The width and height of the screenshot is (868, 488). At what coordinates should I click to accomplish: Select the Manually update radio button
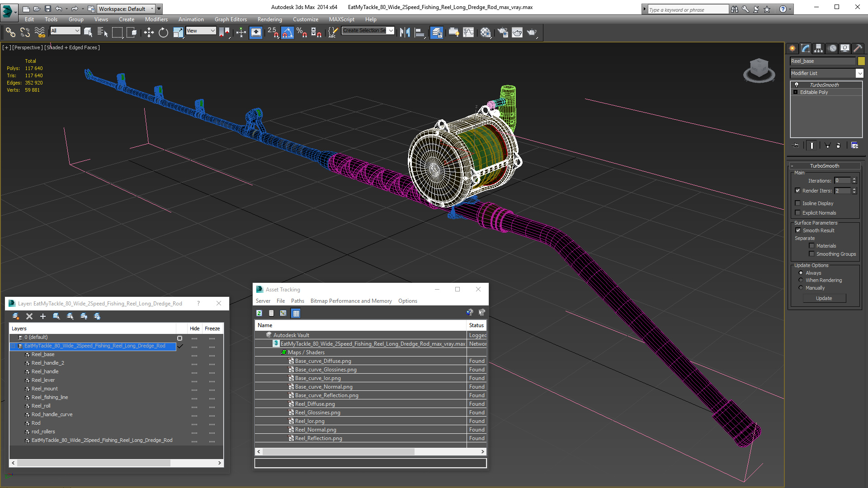pyautogui.click(x=801, y=288)
